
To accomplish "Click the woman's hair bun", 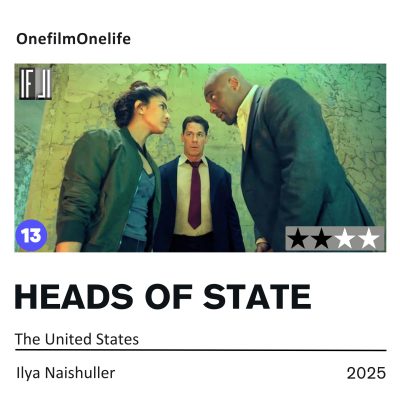I will coord(138,85).
